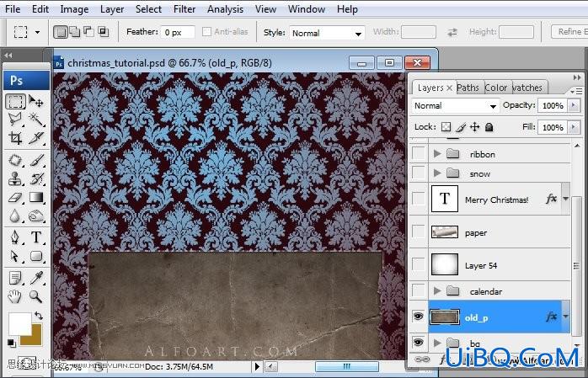Select the Notes tool
588x378 pixels.
(x=15, y=278)
